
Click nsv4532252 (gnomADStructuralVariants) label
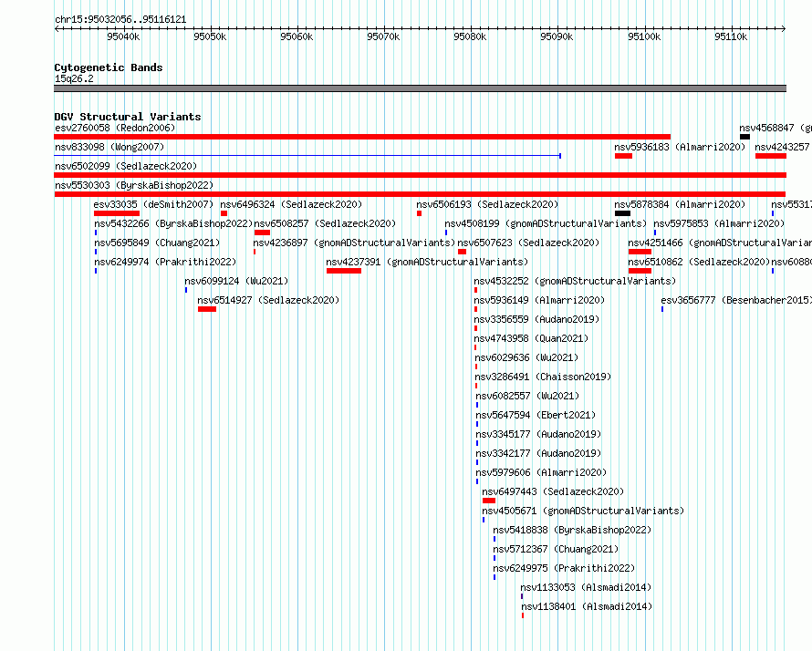pyautogui.click(x=575, y=281)
